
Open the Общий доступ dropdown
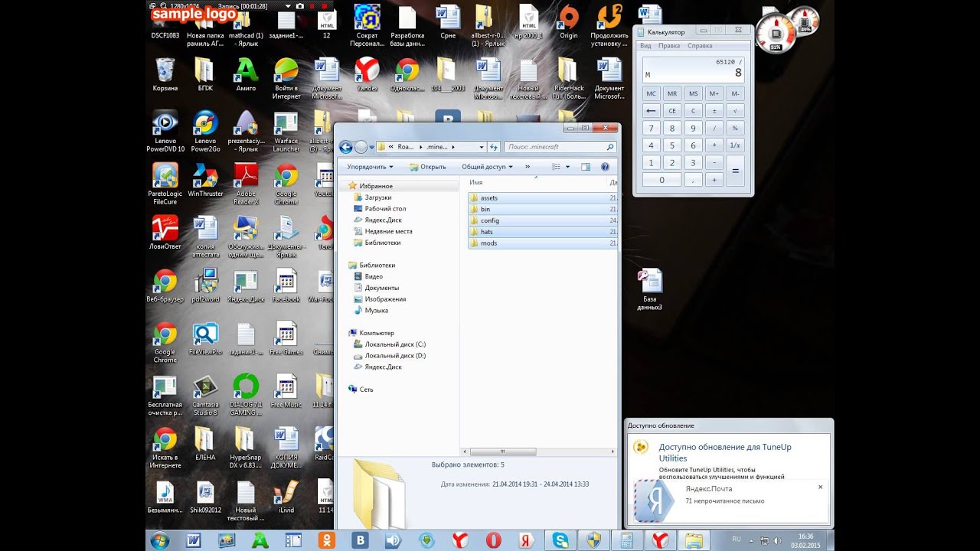pyautogui.click(x=488, y=167)
